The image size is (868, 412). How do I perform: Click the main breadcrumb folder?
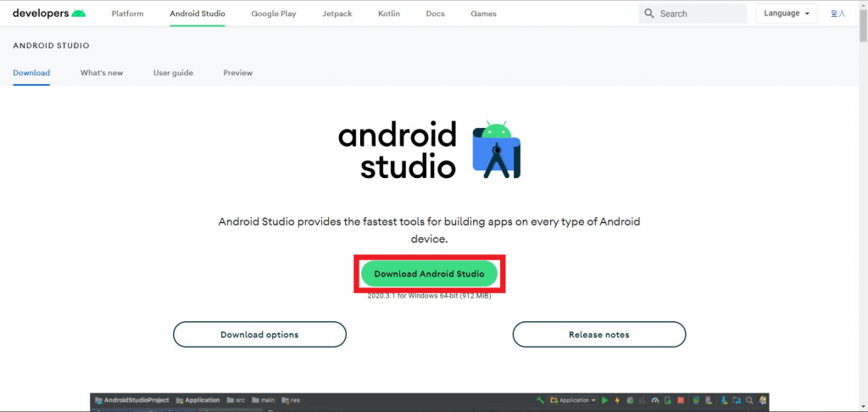pos(264,400)
